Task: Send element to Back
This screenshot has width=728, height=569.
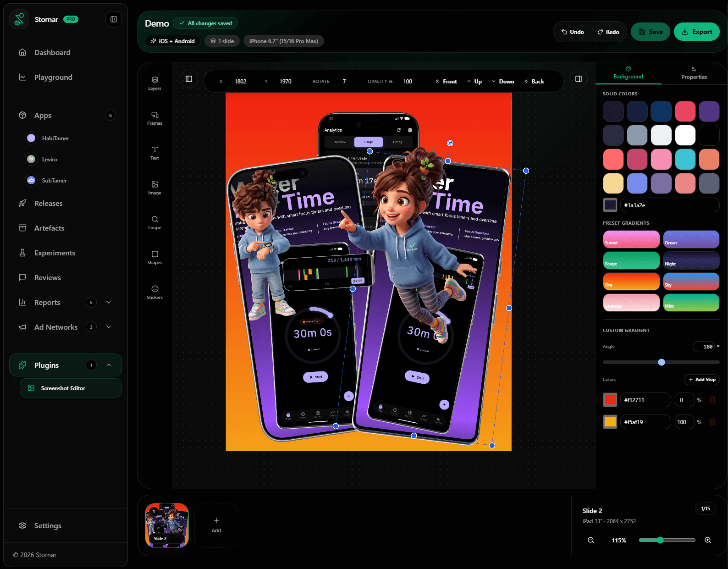Action: 534,82
